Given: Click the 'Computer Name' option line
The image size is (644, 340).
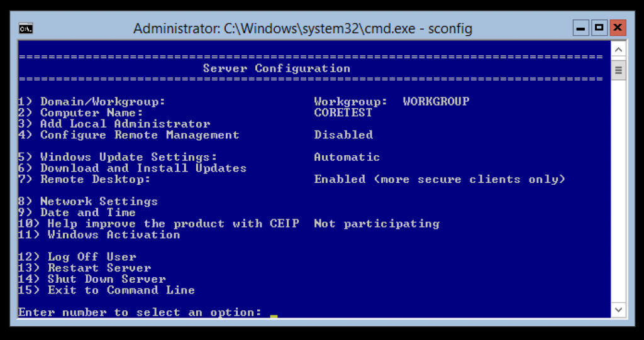Looking at the screenshot, I should point(196,112).
